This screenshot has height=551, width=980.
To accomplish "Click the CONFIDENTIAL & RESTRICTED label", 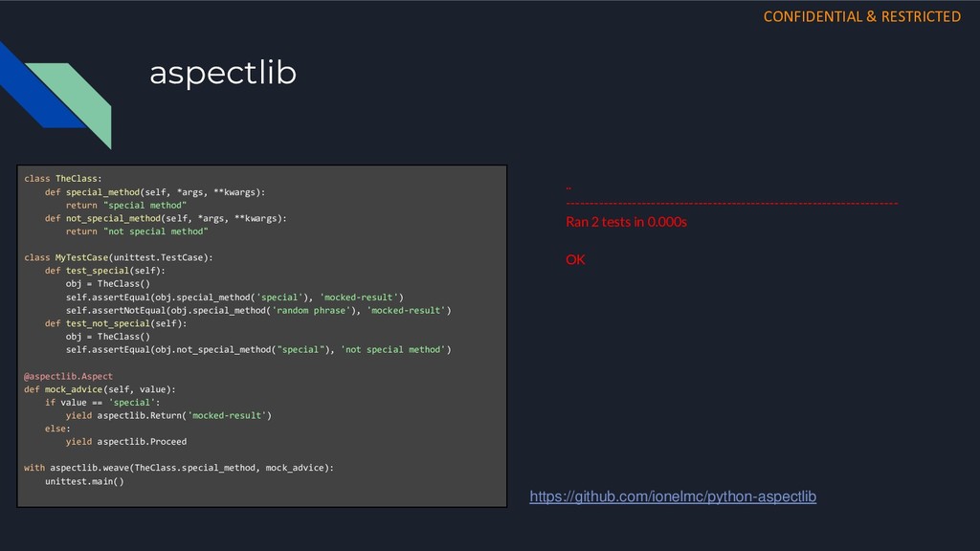I will (x=862, y=17).
